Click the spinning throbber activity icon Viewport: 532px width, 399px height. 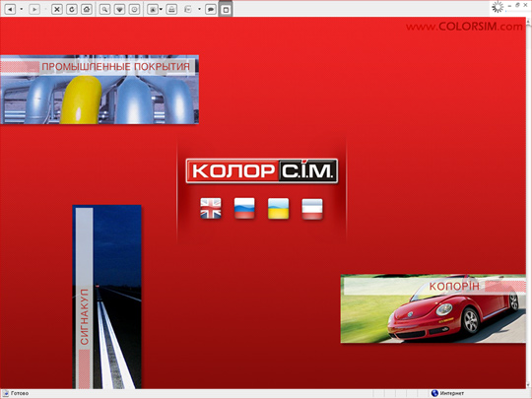pyautogui.click(x=498, y=7)
